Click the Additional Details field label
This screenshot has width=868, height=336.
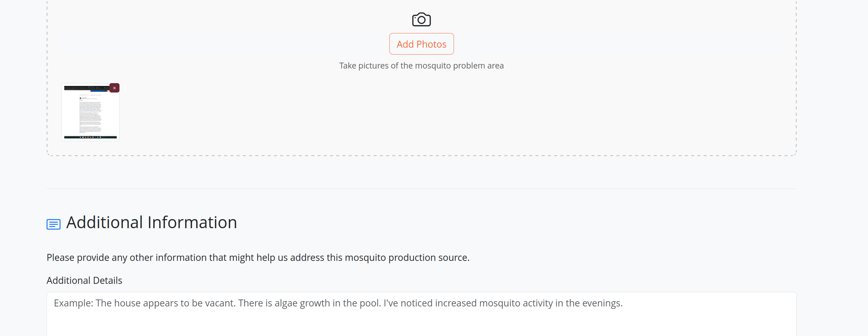pyautogui.click(x=84, y=280)
